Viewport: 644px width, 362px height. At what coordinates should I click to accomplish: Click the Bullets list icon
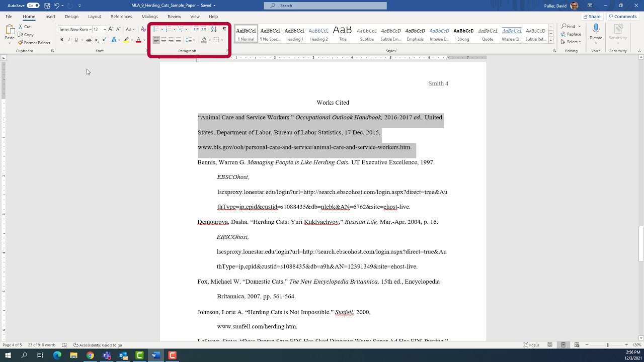point(156,29)
